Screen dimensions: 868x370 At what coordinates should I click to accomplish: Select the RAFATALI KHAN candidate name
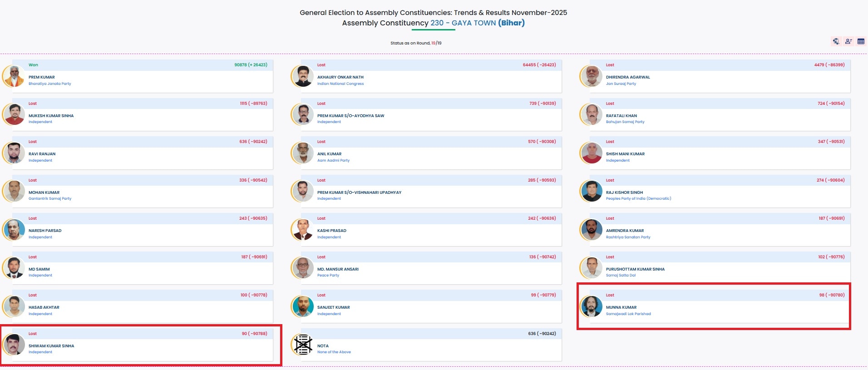click(621, 116)
